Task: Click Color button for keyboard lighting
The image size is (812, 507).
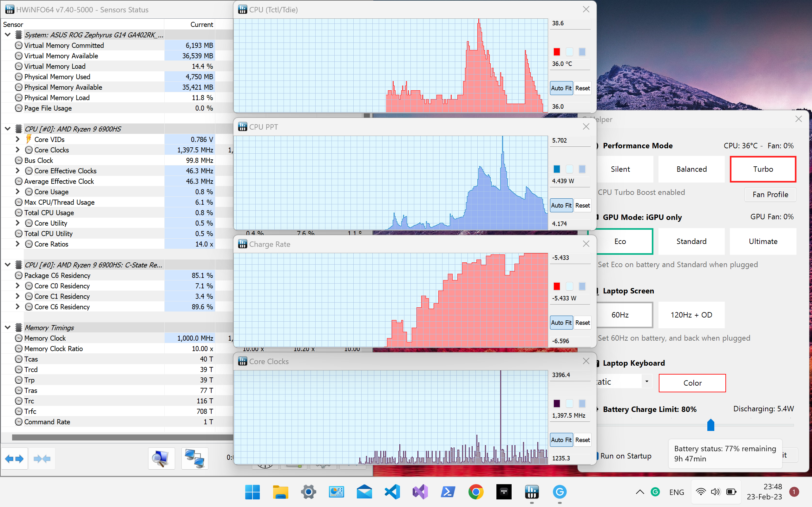Action: (692, 382)
